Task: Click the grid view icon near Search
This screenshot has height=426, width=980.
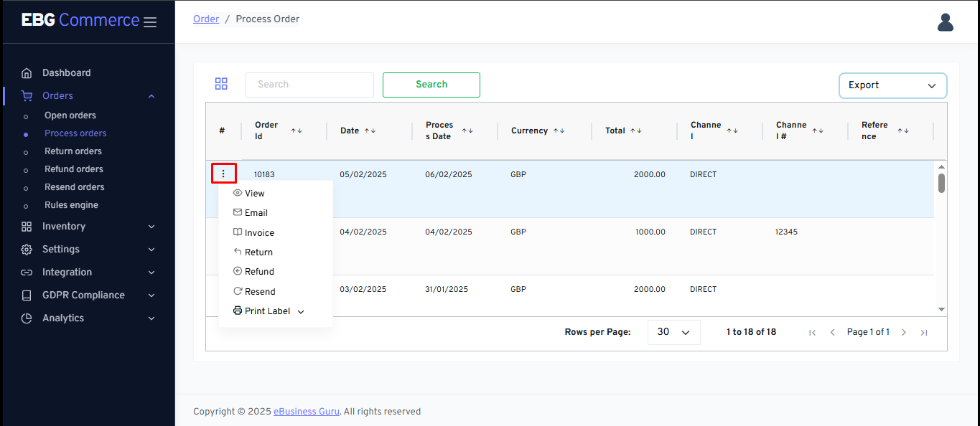Action: (x=221, y=83)
